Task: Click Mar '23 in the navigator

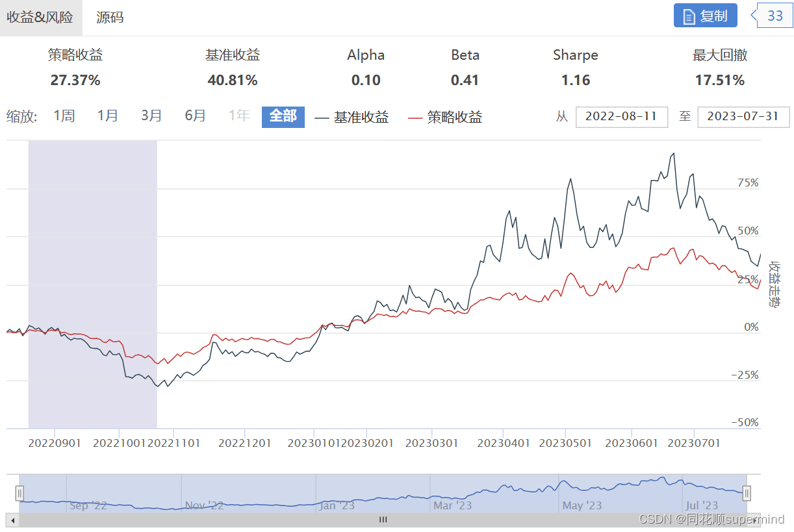Action: [x=452, y=505]
